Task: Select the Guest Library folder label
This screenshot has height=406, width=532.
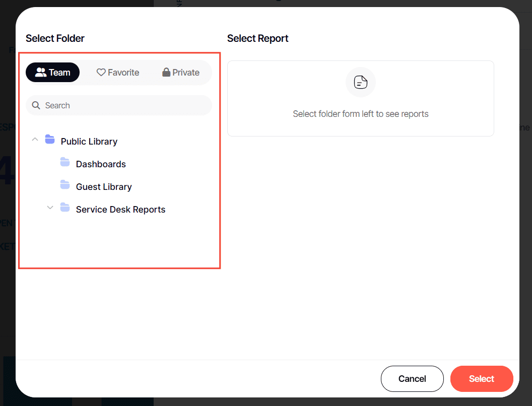Action: tap(104, 187)
